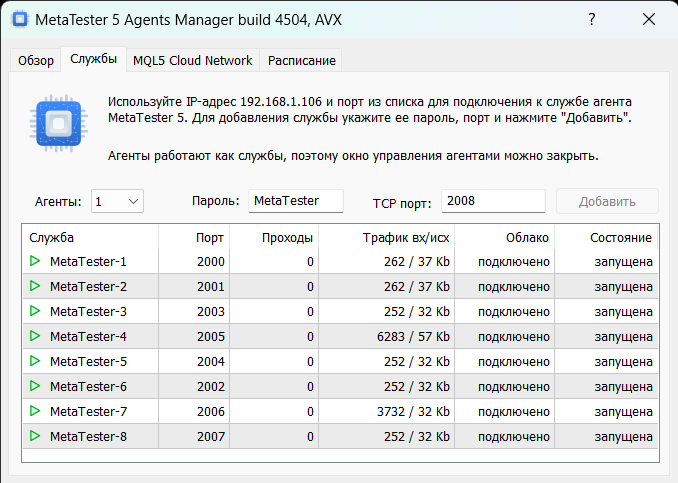The image size is (678, 483).
Task: Click the green play icon for MetaTester-6
Action: [35, 386]
